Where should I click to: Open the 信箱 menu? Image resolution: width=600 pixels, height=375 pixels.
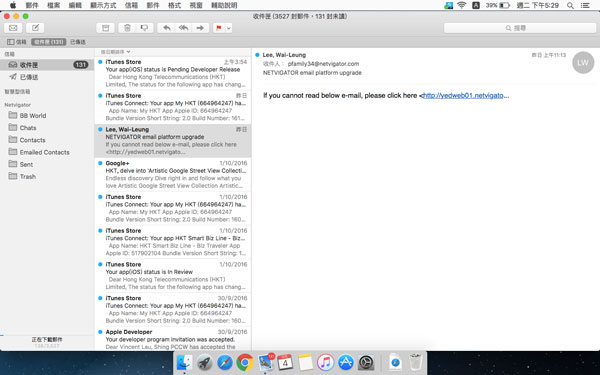tap(131, 5)
